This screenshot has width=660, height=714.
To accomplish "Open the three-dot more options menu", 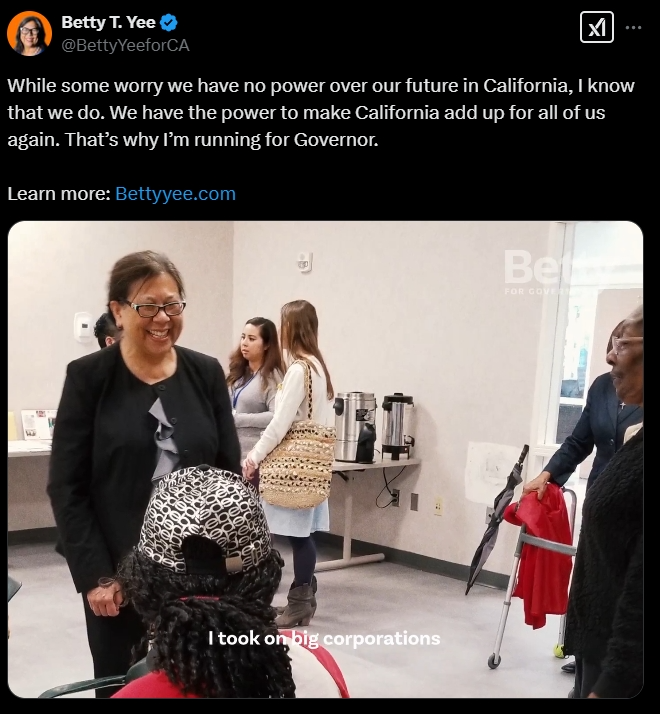I will (633, 28).
